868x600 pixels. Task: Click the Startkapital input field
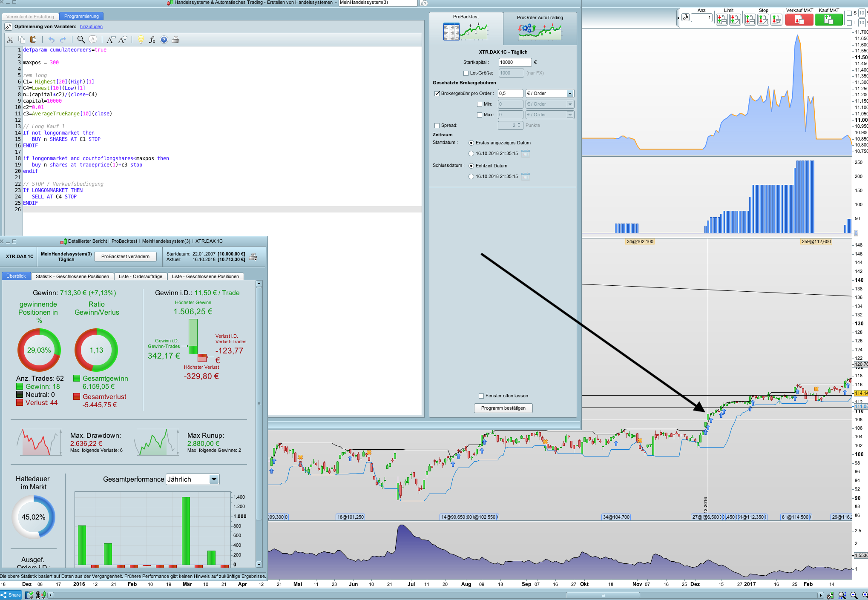pyautogui.click(x=515, y=62)
